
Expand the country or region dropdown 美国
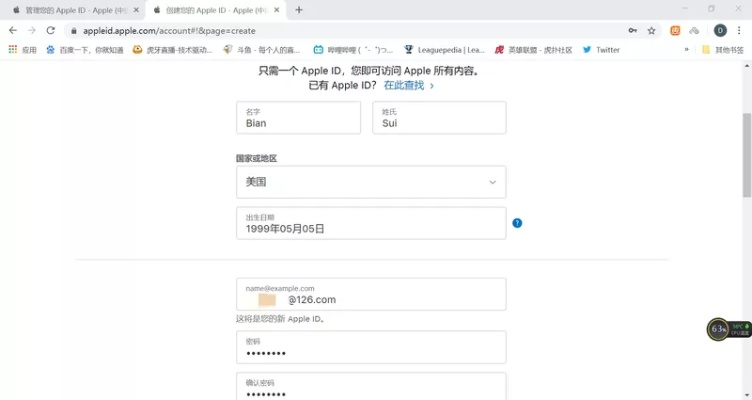point(371,182)
